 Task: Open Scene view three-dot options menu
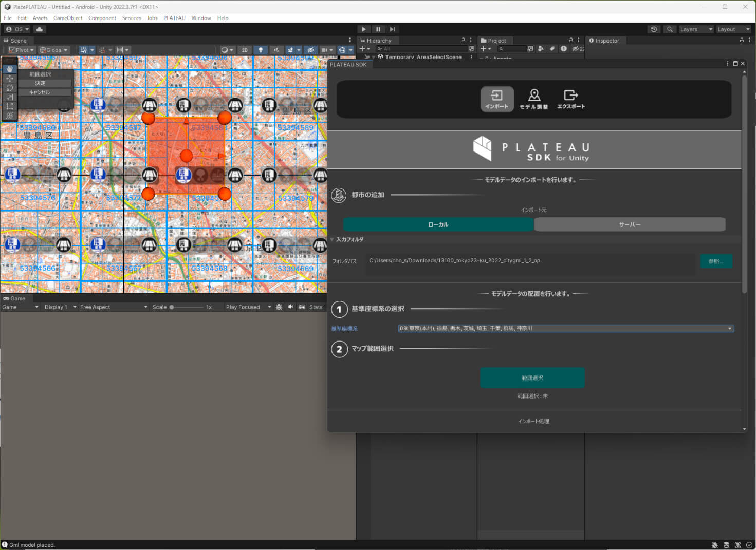coord(350,40)
